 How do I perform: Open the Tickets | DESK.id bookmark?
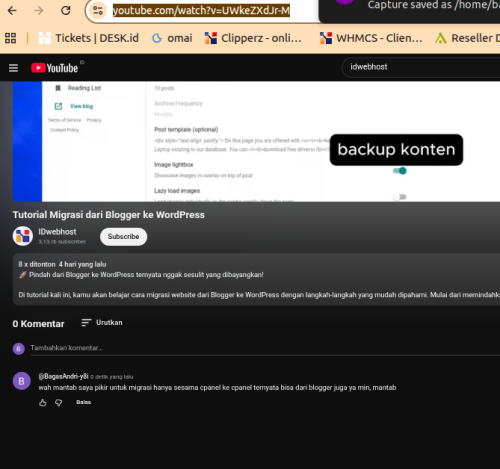[89, 38]
